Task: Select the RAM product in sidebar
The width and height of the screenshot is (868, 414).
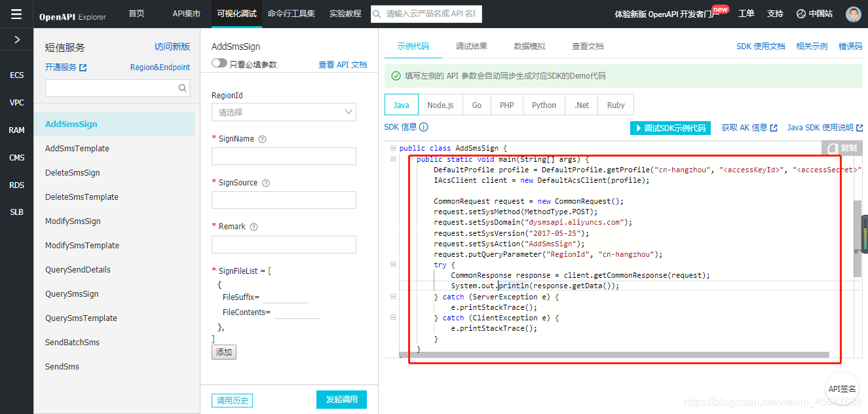Action: pyautogui.click(x=16, y=130)
